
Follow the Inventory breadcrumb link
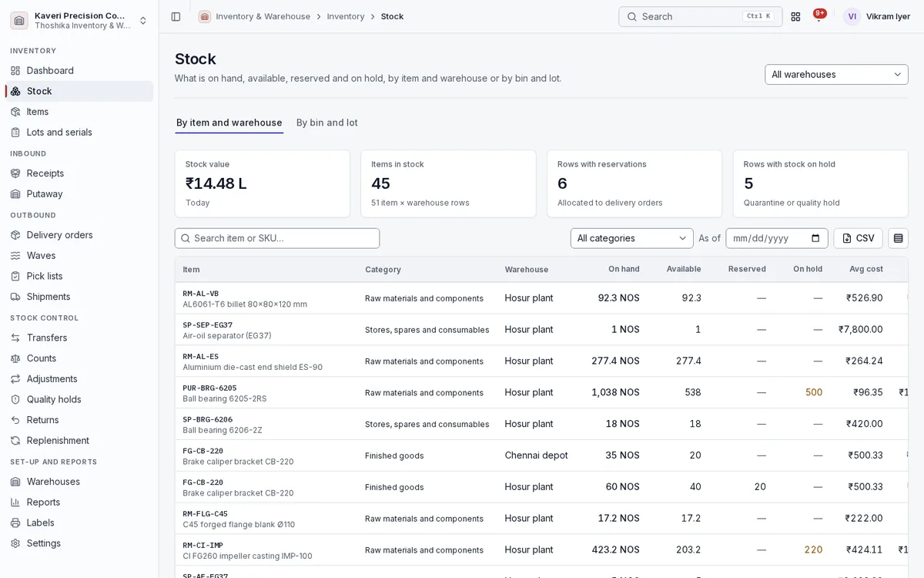346,16
